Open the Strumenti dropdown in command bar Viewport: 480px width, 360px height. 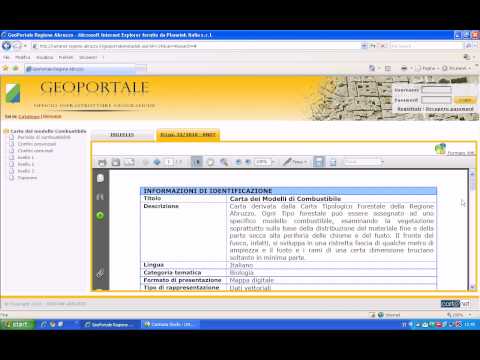(x=456, y=68)
